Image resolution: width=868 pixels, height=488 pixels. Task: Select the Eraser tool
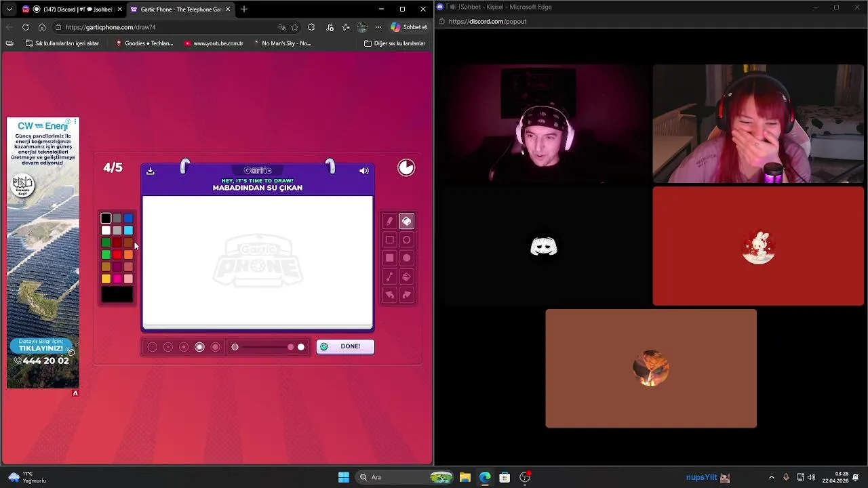pyautogui.click(x=406, y=221)
